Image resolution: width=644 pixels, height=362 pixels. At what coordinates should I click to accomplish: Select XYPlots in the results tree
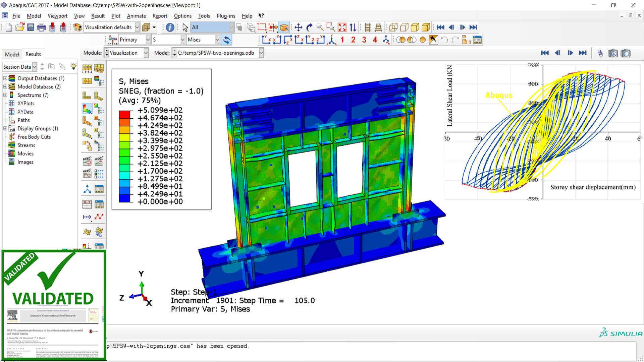(x=26, y=103)
